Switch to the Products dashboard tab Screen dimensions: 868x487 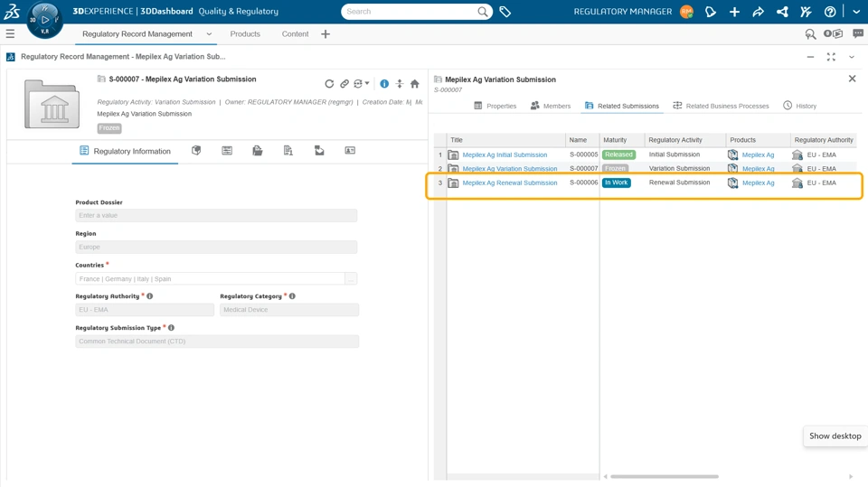[245, 34]
